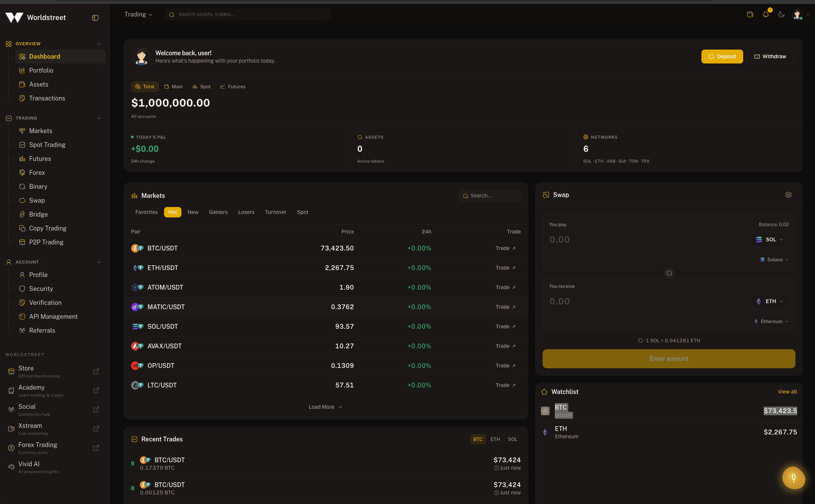
Task: Open the wallet icon in the top bar
Action: click(750, 14)
